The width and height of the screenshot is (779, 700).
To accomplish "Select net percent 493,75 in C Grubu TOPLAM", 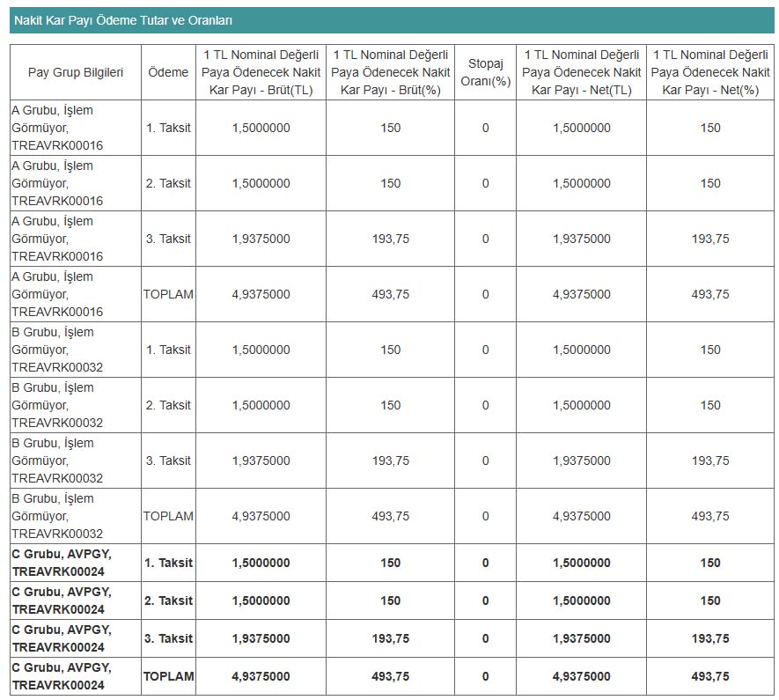I will pyautogui.click(x=710, y=676).
